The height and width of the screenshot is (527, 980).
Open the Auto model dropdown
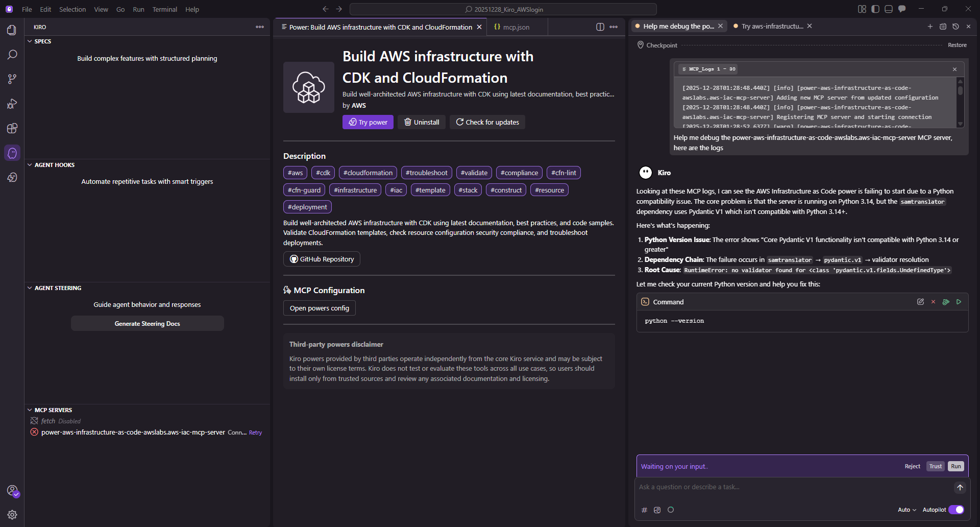click(906, 510)
